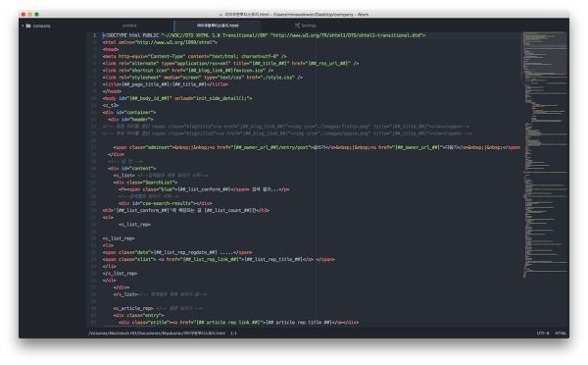This screenshot has height=365, width=588.
Task: Click the green zoom window button
Action: (x=37, y=15)
